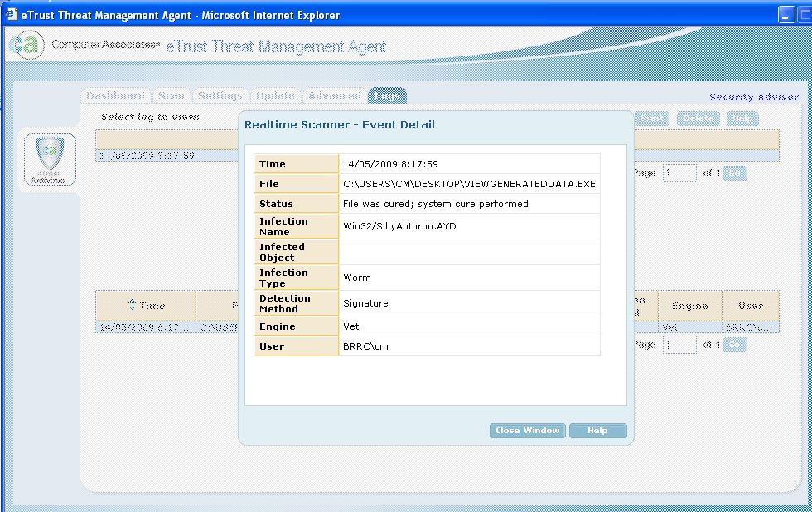The height and width of the screenshot is (512, 812).
Task: Click the 'Select log to view:' label
Action: point(150,117)
